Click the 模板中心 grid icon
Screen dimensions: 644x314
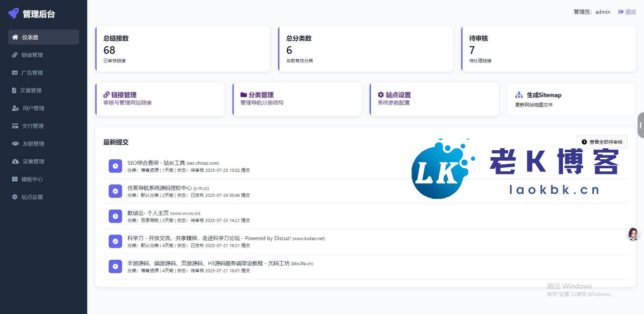click(x=15, y=179)
